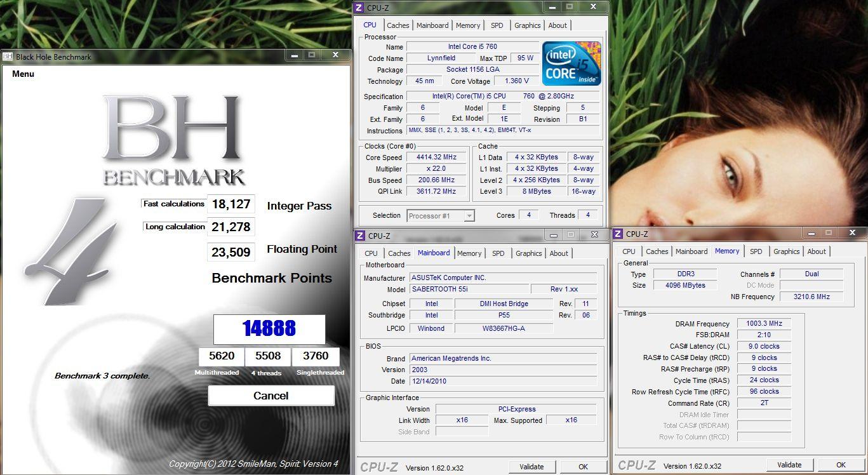Screen dimensions: 868x475
Task: Click the memory size '4096 MBytes'
Action: [684, 286]
